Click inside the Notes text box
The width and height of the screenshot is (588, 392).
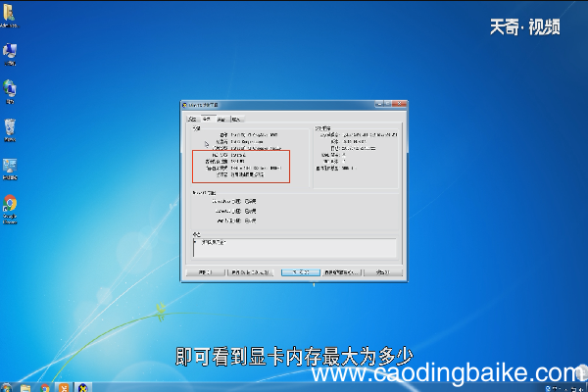(294, 248)
